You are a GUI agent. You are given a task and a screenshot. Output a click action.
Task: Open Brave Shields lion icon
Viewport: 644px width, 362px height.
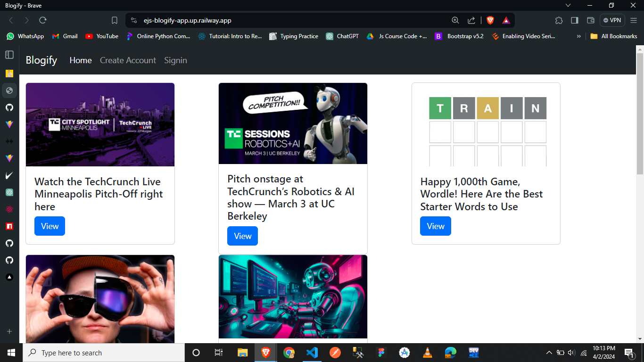pos(490,20)
